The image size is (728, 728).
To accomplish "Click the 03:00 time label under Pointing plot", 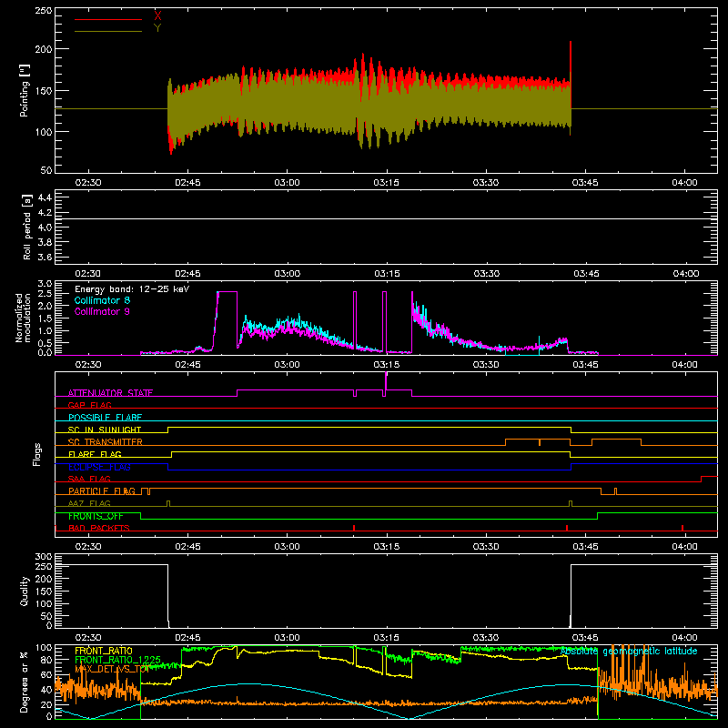I will coord(287,183).
